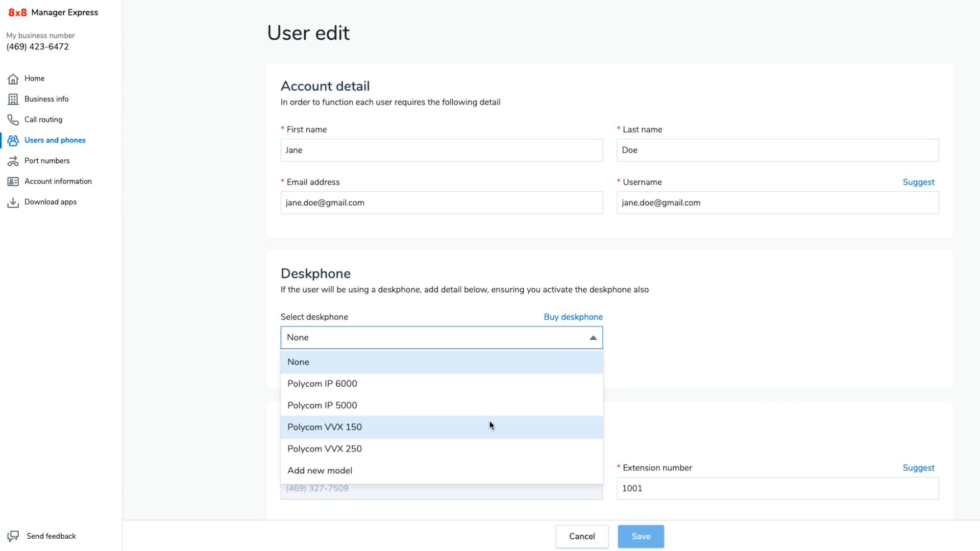Click the Buy deskphone link
The image size is (980, 551).
click(573, 317)
